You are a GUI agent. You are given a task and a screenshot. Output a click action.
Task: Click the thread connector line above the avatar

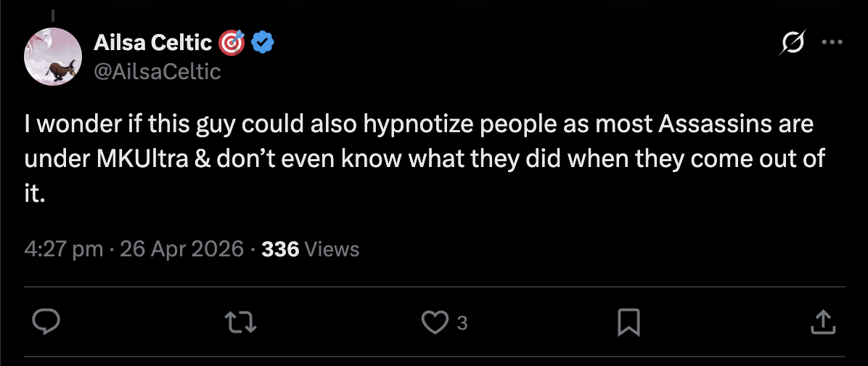tap(52, 11)
